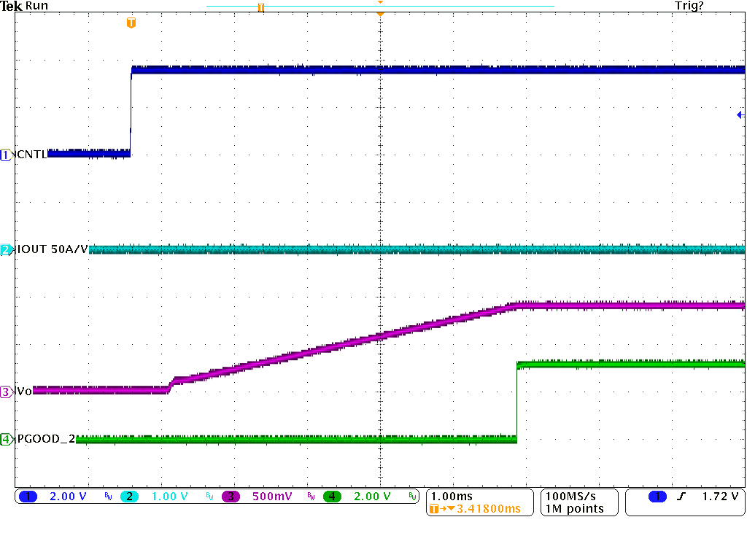This screenshot has height=560, width=747.
Task: Open the 1.00ms timebase setting
Action: (451, 496)
